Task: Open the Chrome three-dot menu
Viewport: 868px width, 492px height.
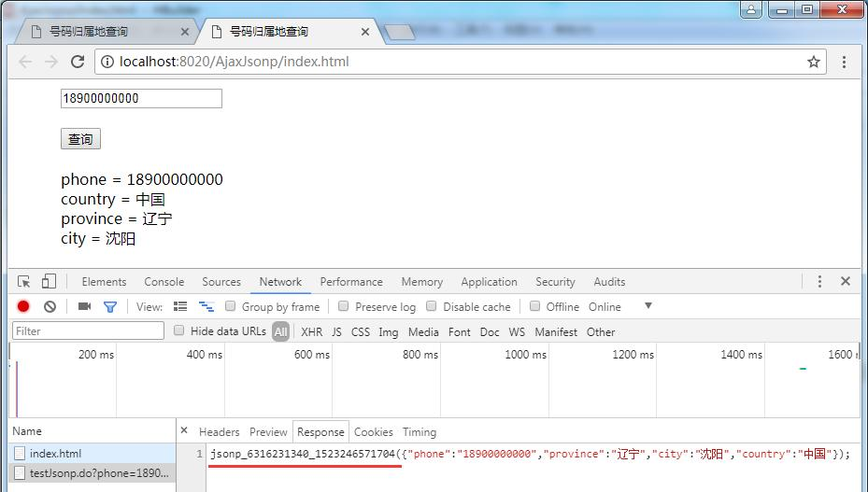Action: (x=844, y=62)
